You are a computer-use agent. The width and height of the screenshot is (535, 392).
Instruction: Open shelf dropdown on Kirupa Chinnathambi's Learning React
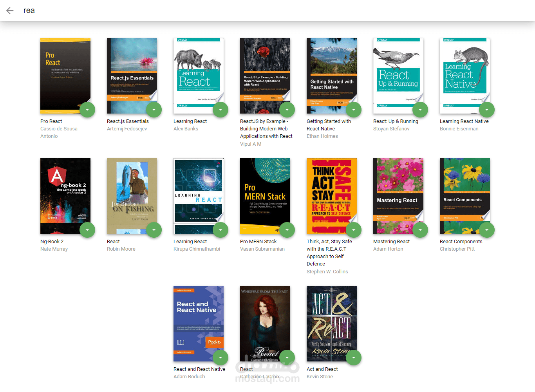(x=221, y=230)
